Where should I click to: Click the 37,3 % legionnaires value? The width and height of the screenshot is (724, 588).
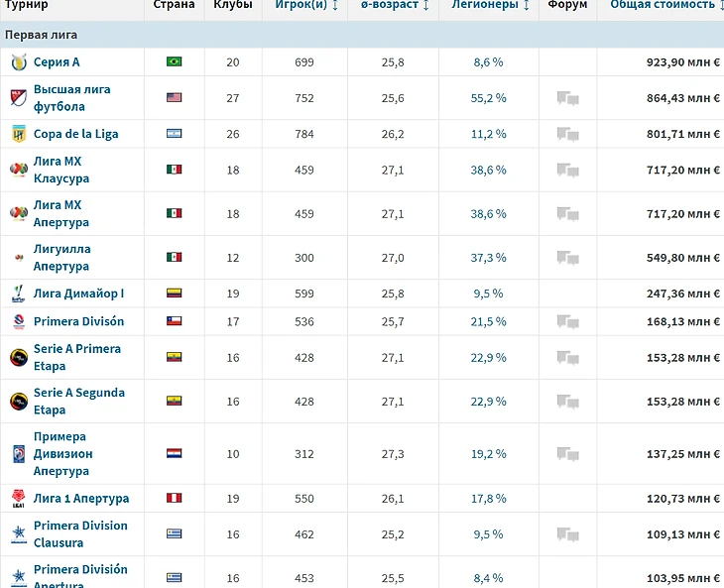[489, 258]
